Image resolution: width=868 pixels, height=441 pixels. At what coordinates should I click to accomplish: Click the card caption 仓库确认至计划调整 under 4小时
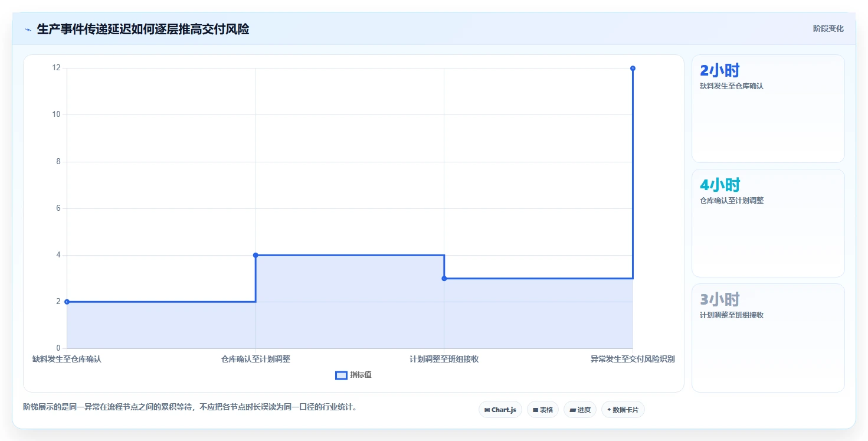click(x=732, y=200)
